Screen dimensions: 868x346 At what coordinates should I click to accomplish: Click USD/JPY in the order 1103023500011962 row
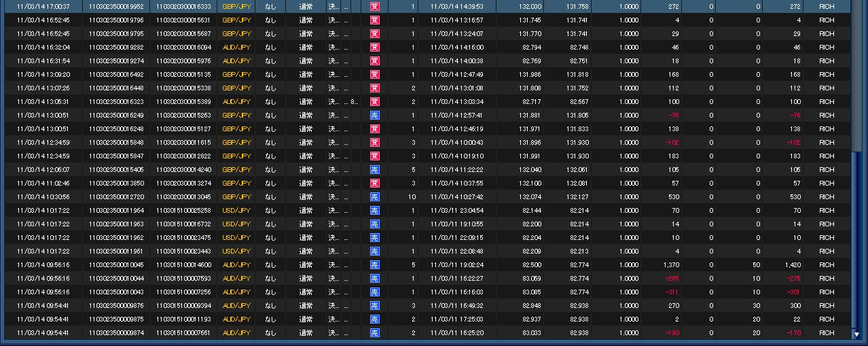pos(236,238)
